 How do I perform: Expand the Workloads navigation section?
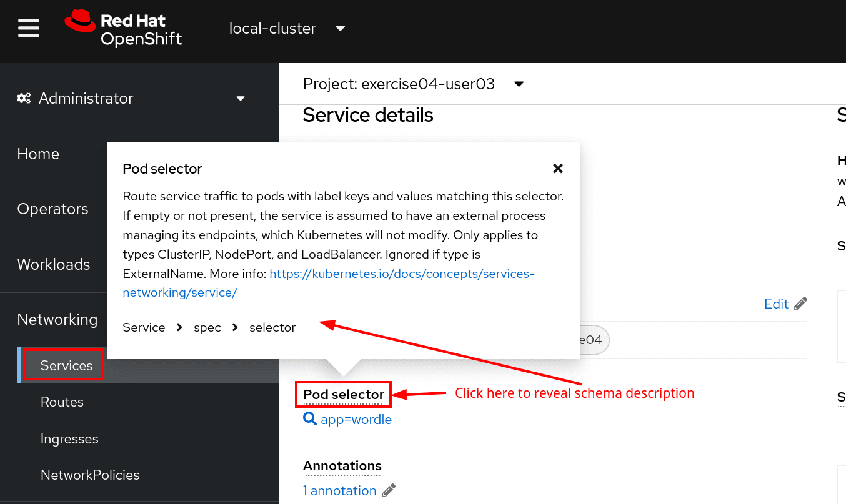(54, 264)
